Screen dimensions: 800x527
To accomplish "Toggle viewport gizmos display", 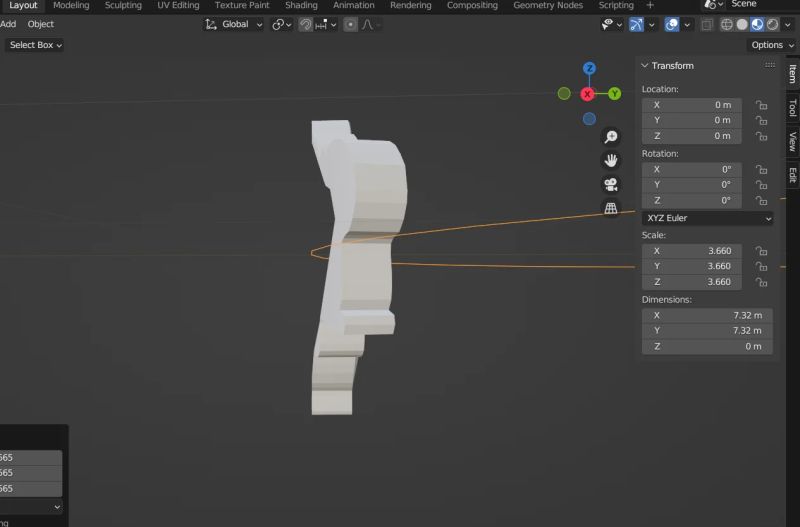I will tap(636, 24).
